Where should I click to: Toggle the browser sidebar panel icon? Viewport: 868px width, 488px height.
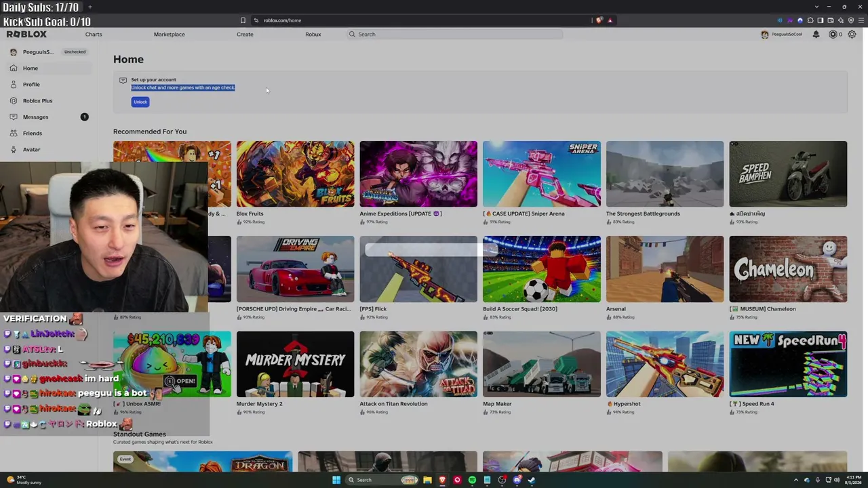click(x=821, y=20)
